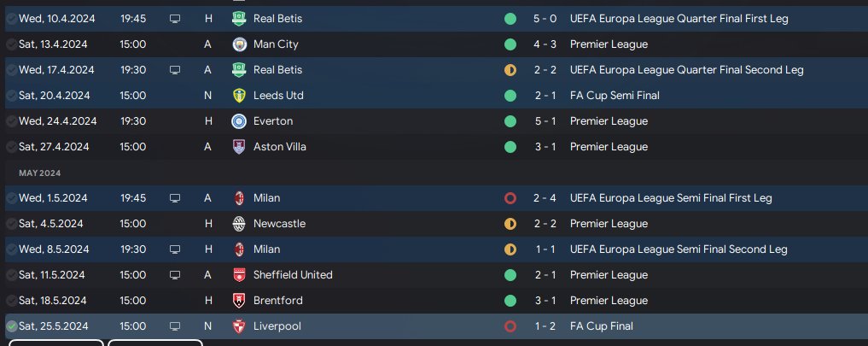Click the Liverpool club badge

click(239, 326)
